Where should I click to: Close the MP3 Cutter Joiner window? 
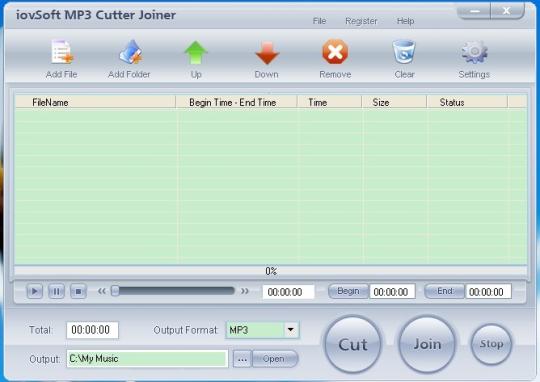[x=507, y=11]
